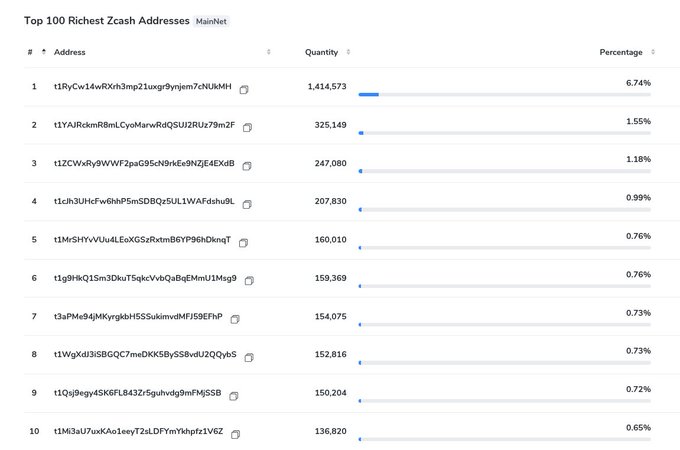Copy address t1YAJRckmR8mLCyoMarwRdQSUJ2RUz79m2F
This screenshot has height=450, width=680.
(x=247, y=127)
